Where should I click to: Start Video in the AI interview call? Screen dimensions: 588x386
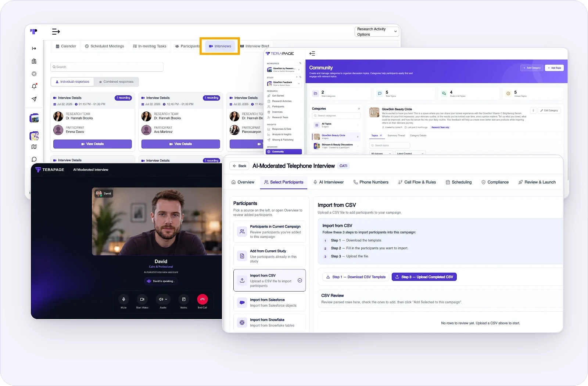142,299
